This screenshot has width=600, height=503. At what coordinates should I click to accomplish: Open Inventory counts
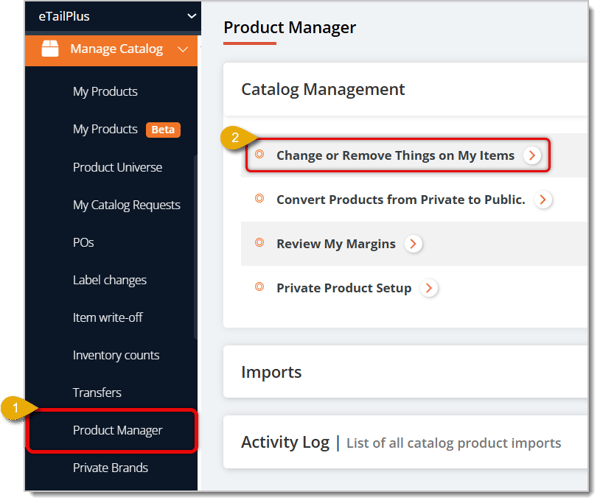[x=116, y=356]
